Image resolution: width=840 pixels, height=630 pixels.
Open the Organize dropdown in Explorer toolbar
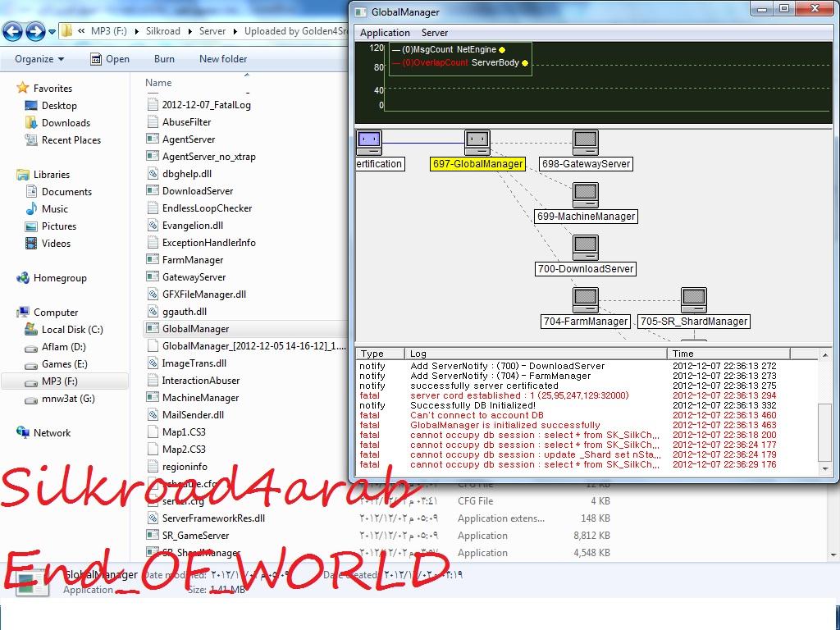pyautogui.click(x=39, y=59)
